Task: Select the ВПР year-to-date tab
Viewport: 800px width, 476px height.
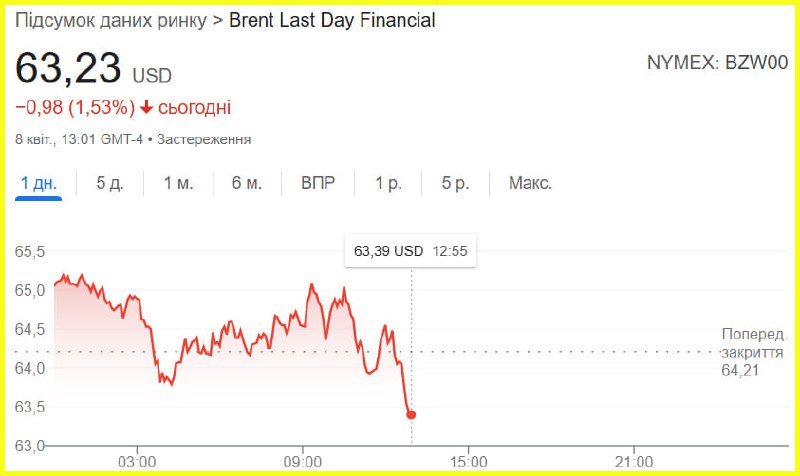Action: pos(318,183)
